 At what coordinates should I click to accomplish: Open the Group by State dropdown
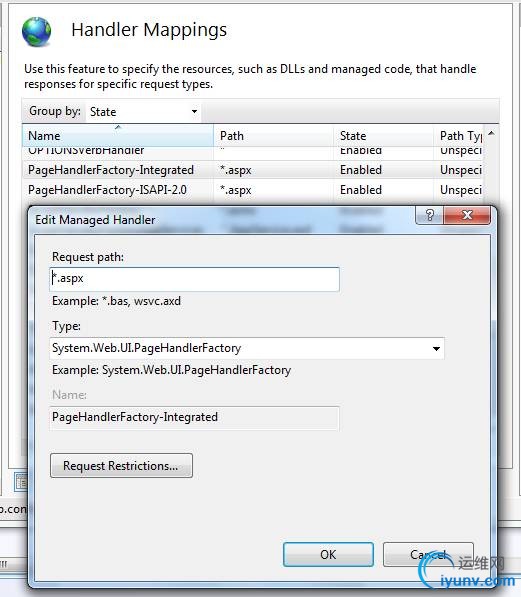143,112
